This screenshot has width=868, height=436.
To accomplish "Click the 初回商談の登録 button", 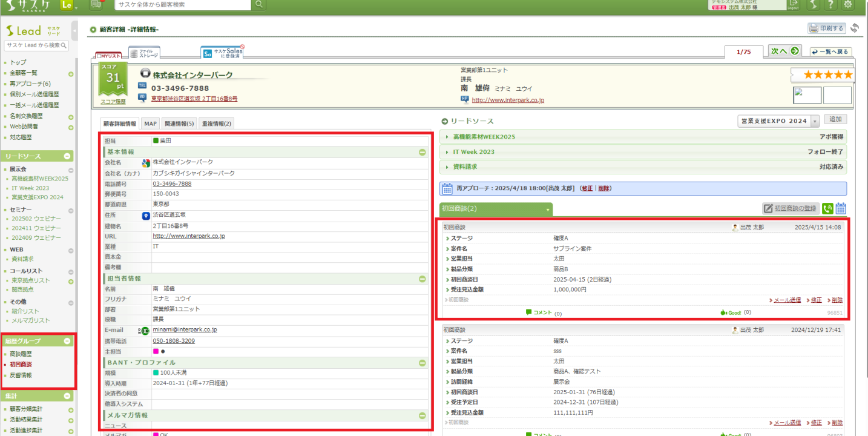I will tap(790, 208).
